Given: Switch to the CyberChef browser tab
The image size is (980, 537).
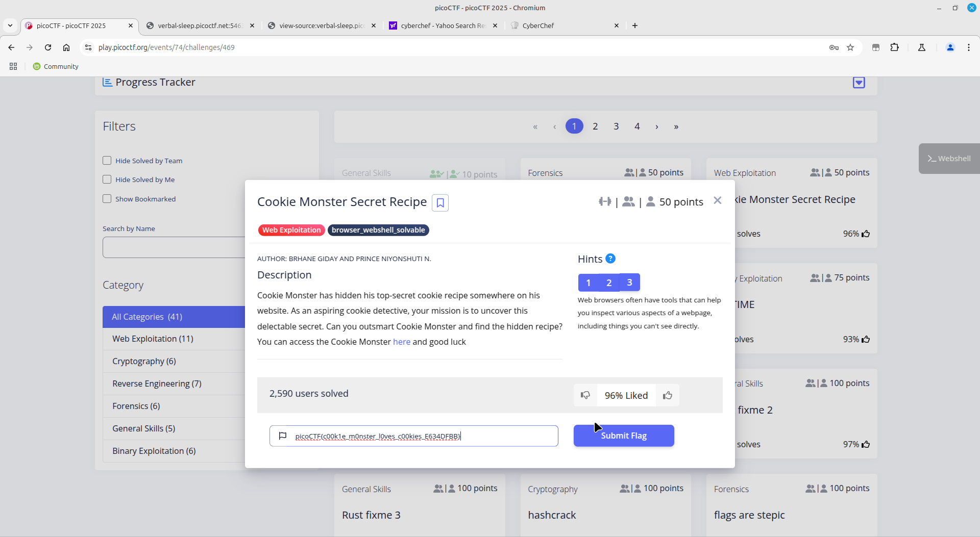Looking at the screenshot, I should click(x=561, y=25).
